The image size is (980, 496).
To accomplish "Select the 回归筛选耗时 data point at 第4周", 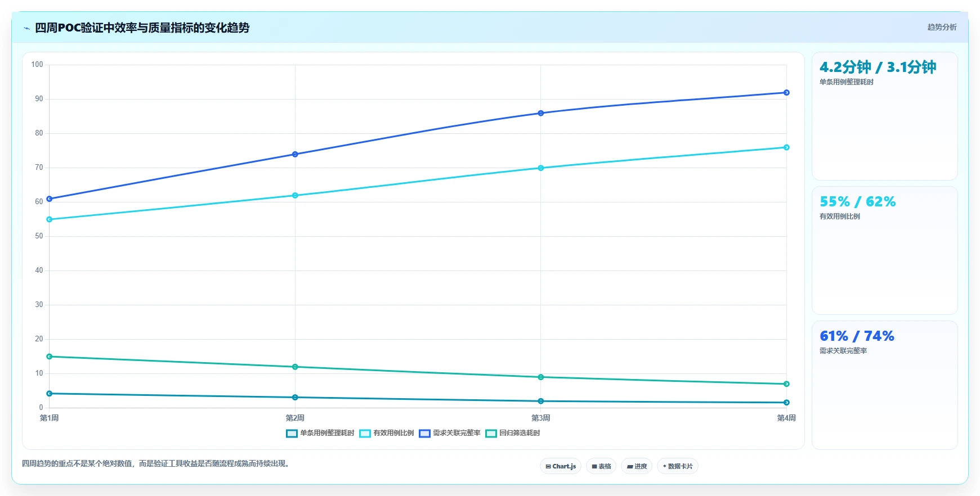I will [x=786, y=384].
